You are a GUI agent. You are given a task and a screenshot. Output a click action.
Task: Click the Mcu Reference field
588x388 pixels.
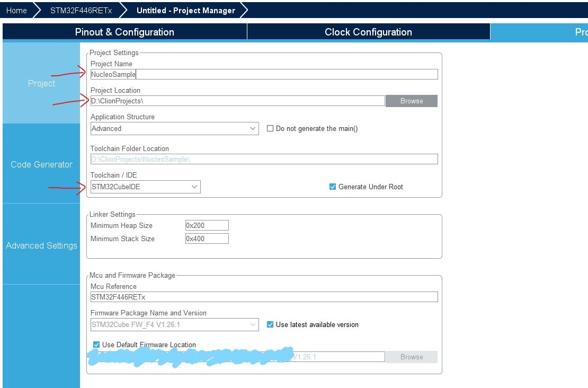click(264, 297)
